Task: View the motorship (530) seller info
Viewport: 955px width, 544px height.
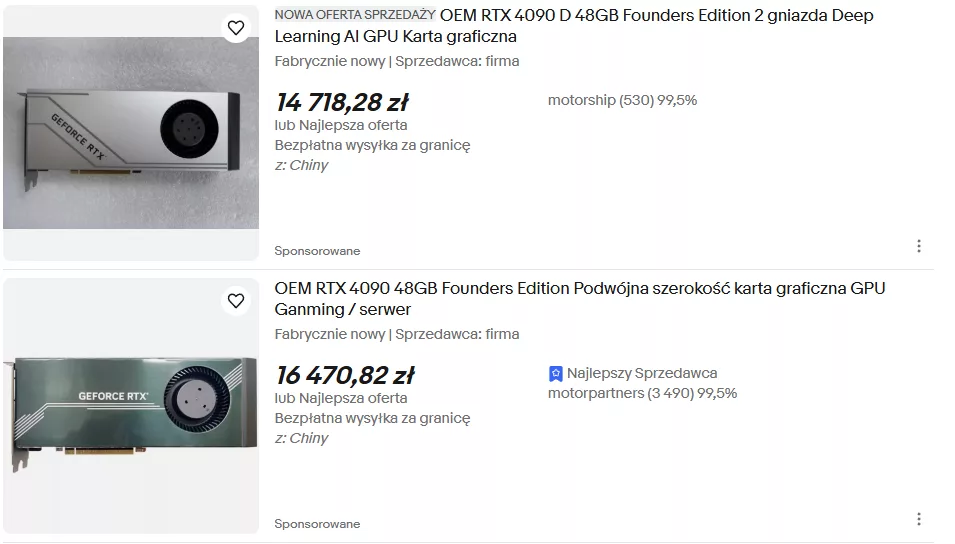Action: (x=622, y=100)
